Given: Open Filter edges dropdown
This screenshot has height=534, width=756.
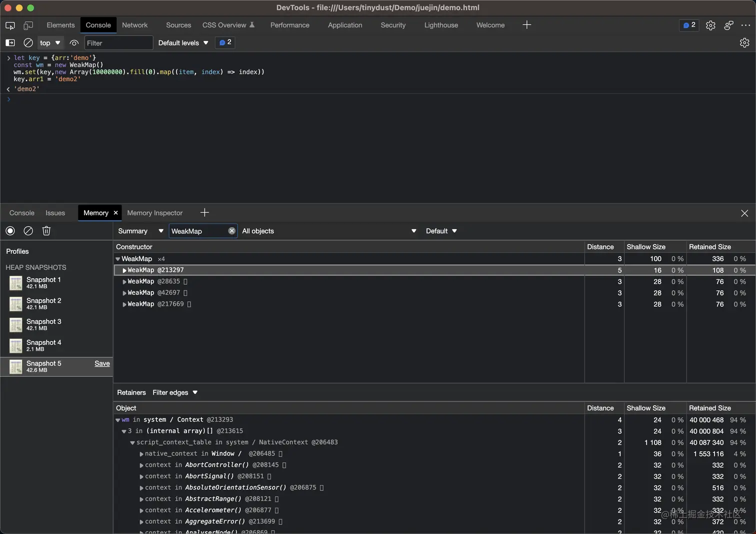Looking at the screenshot, I should [x=175, y=393].
